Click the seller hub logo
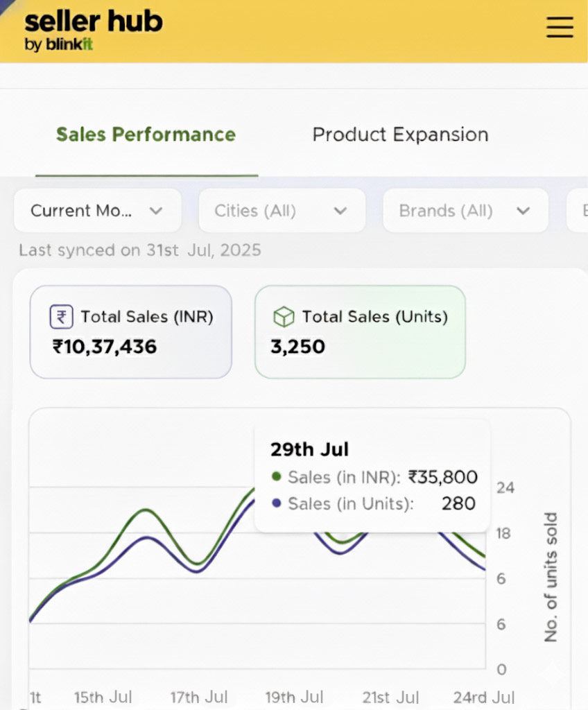 point(93,31)
